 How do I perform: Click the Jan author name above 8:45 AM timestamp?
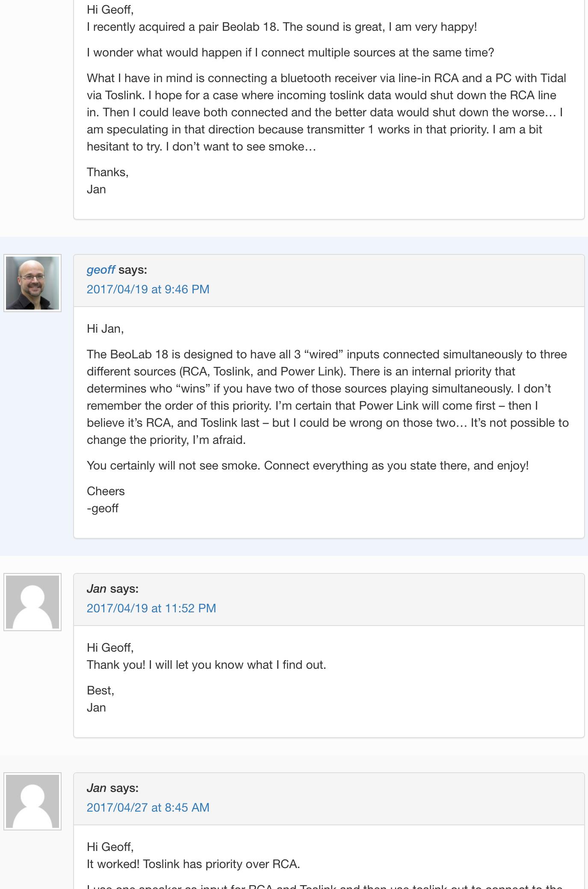[97, 788]
